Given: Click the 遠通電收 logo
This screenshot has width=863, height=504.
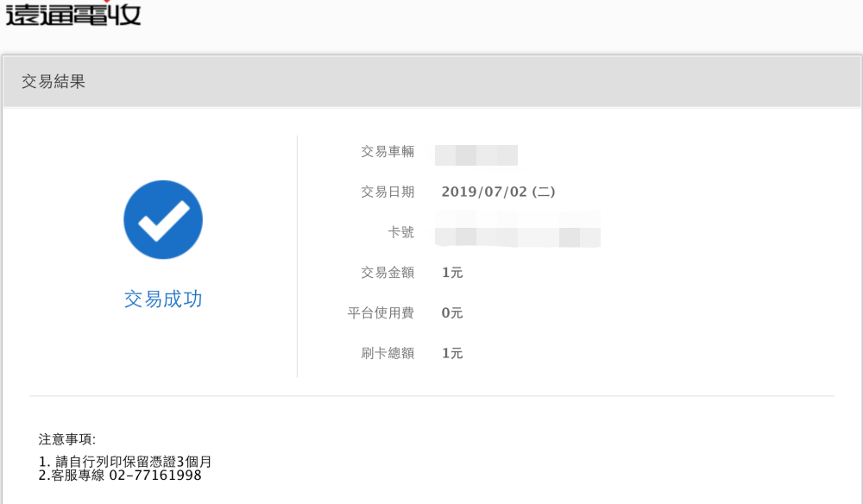Looking at the screenshot, I should tap(73, 13).
